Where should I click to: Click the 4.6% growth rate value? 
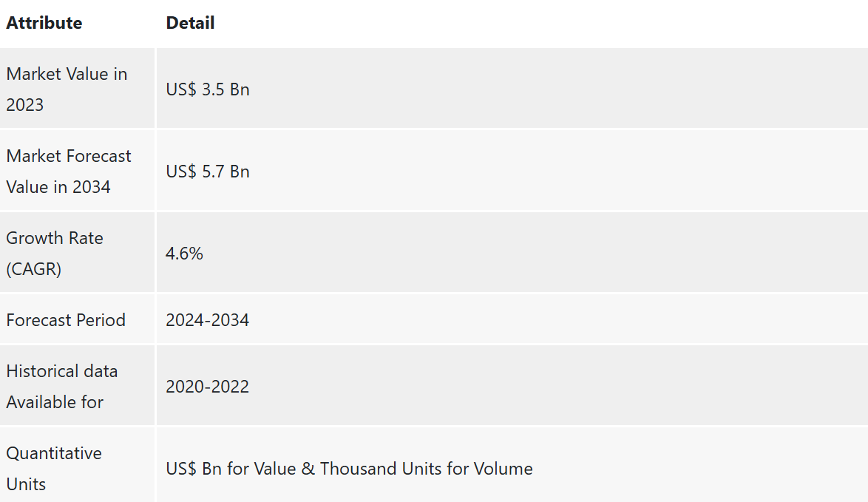point(184,254)
